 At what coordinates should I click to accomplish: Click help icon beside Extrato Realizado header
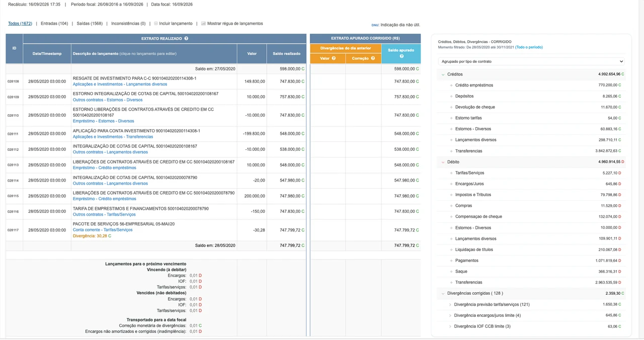pos(186,39)
